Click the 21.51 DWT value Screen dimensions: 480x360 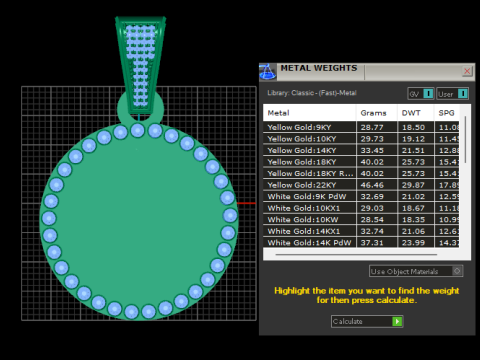coord(413,150)
